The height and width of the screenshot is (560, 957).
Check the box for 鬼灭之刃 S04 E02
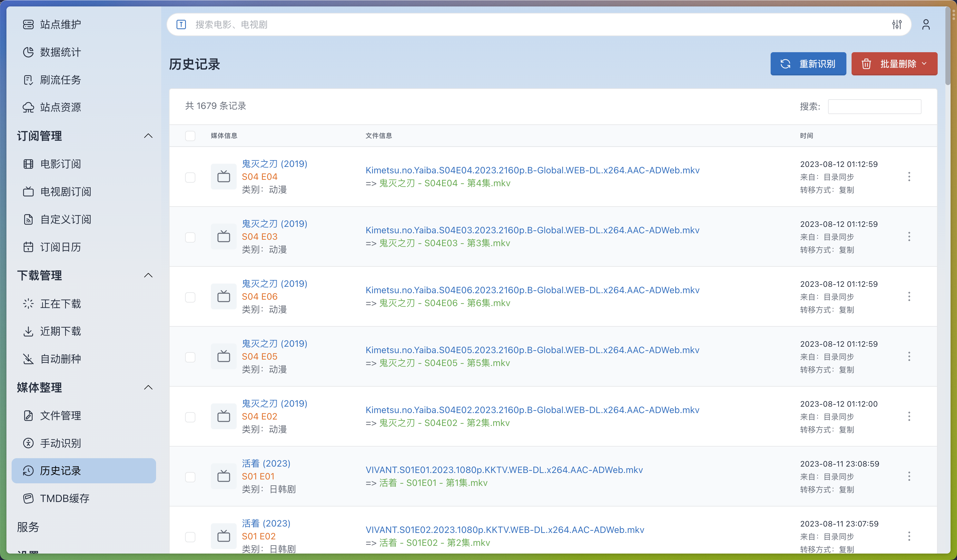(x=190, y=417)
